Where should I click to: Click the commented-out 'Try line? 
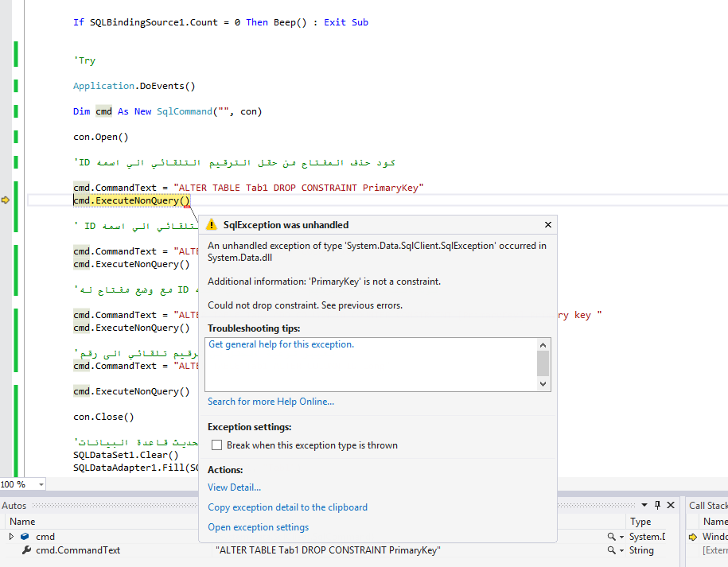pos(84,60)
